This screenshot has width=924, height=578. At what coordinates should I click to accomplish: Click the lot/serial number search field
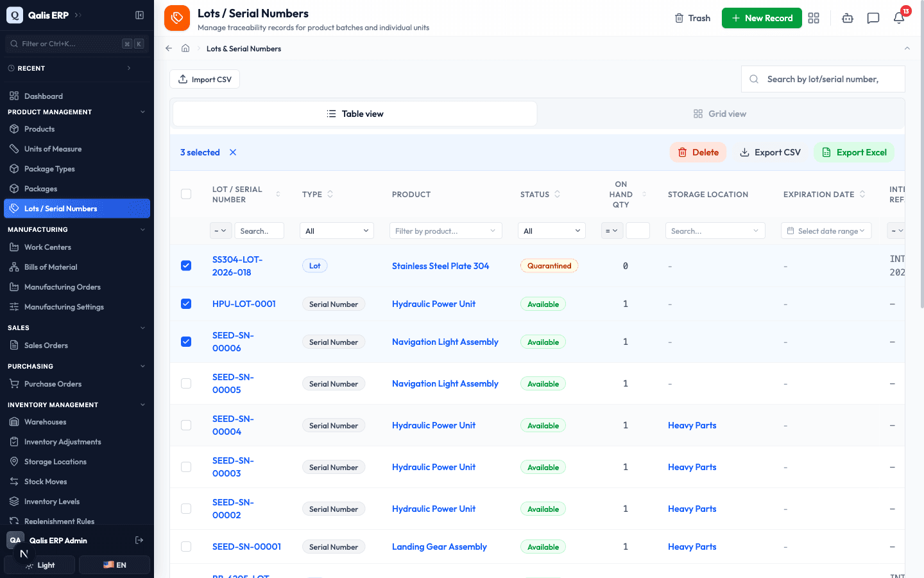coord(823,79)
